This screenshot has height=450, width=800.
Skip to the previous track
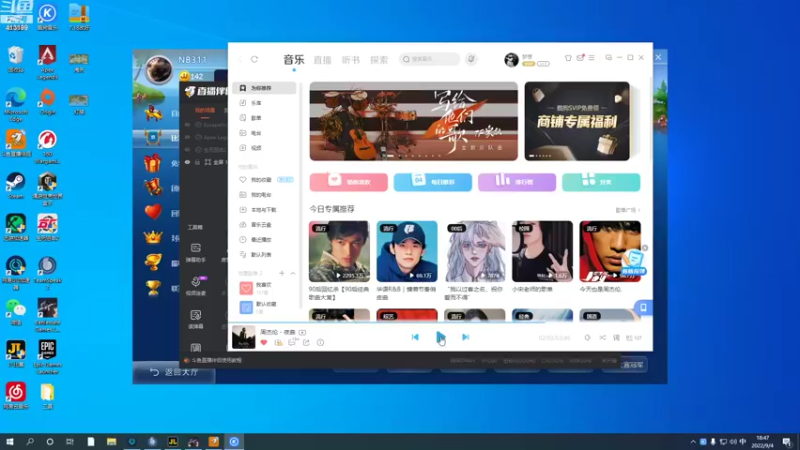click(x=415, y=337)
